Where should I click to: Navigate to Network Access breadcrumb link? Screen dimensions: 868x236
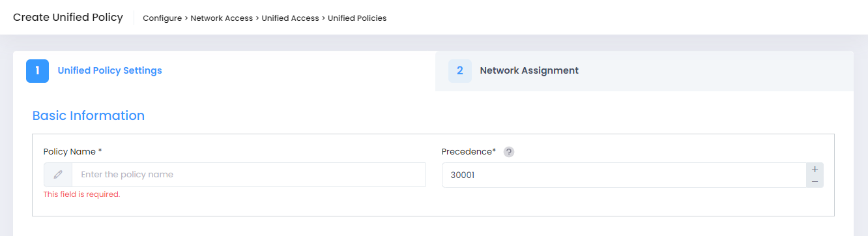(222, 18)
